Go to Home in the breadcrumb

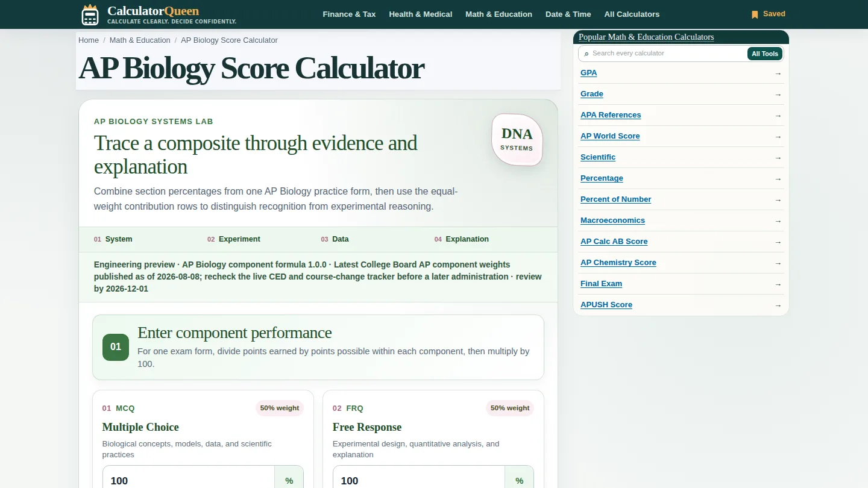click(89, 40)
